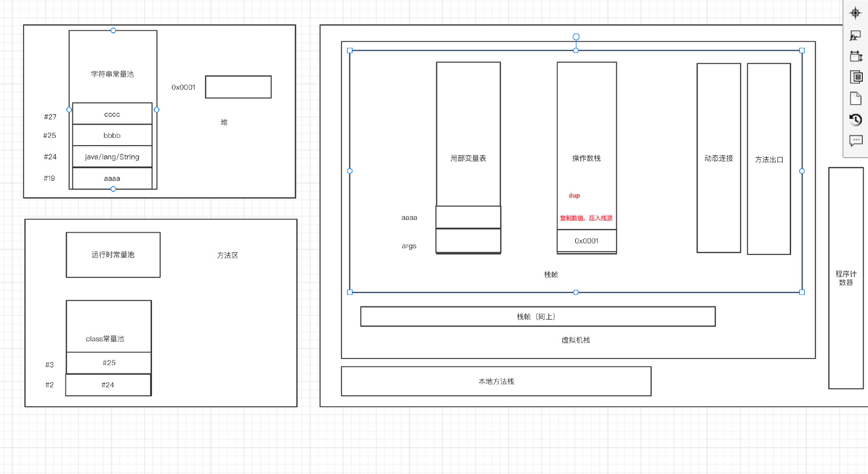The image size is (868, 474).
Task: Open the page outline panel icon
Action: [856, 77]
